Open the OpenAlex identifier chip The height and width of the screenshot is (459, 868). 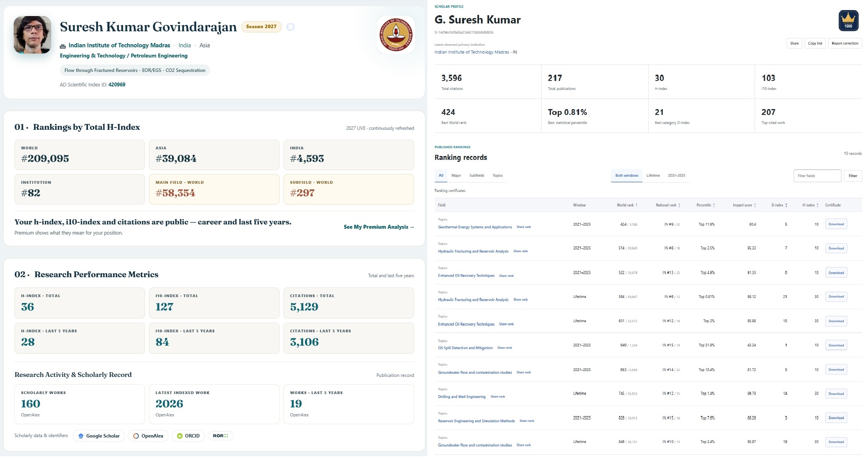pyautogui.click(x=148, y=436)
